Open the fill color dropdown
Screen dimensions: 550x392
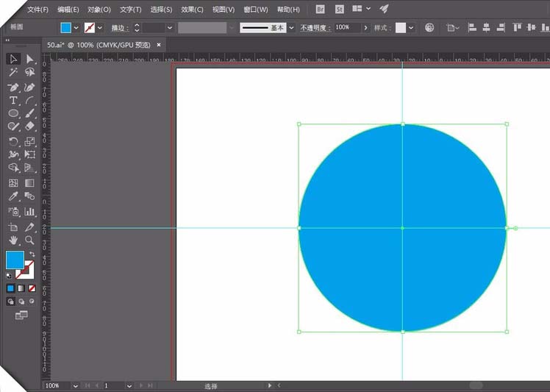76,28
